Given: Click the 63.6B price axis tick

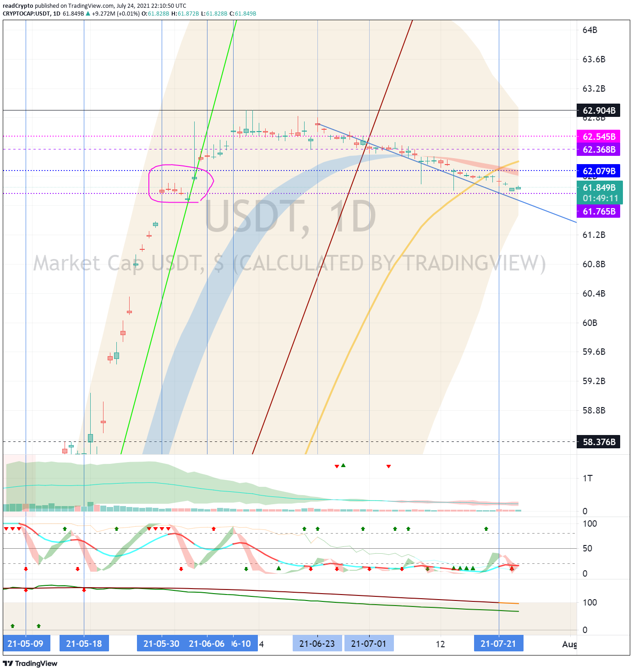Looking at the screenshot, I should (x=594, y=60).
